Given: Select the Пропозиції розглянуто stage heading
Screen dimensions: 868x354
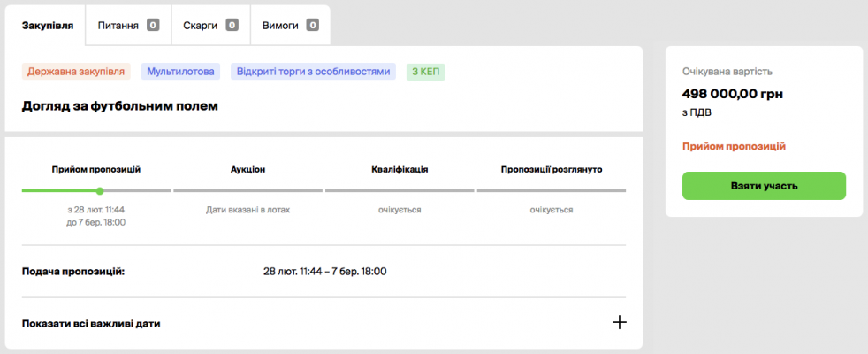Looking at the screenshot, I should (551, 168).
